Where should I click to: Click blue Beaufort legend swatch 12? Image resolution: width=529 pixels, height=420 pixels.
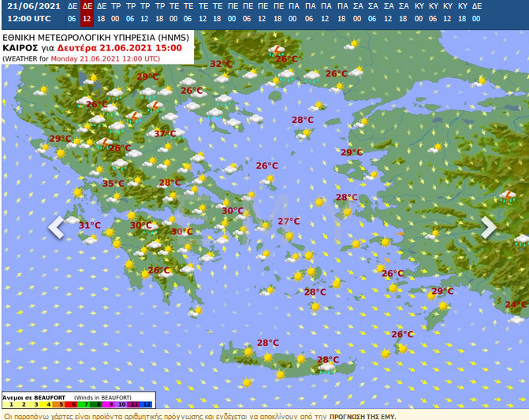(x=147, y=404)
